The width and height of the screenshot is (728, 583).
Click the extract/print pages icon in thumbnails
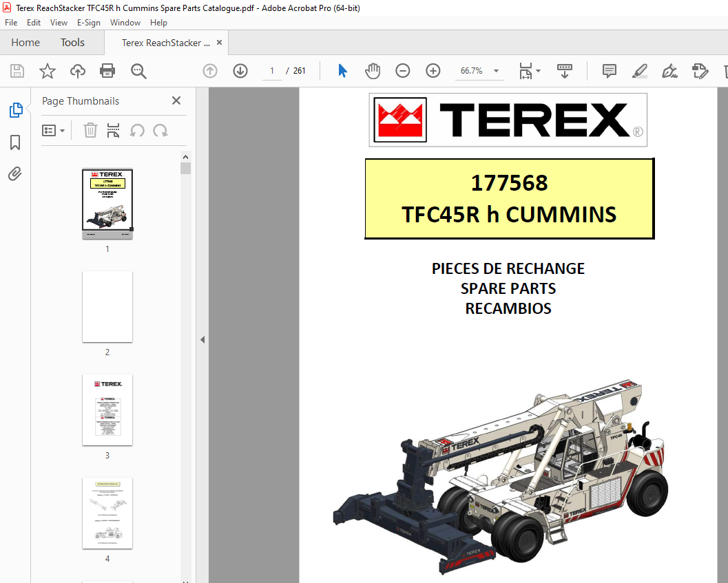pos(113,130)
